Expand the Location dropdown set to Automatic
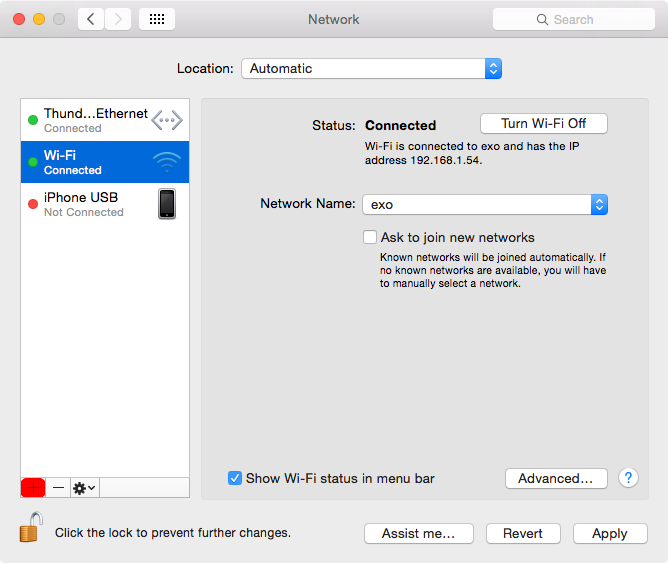Image resolution: width=668 pixels, height=563 pixels. (371, 69)
